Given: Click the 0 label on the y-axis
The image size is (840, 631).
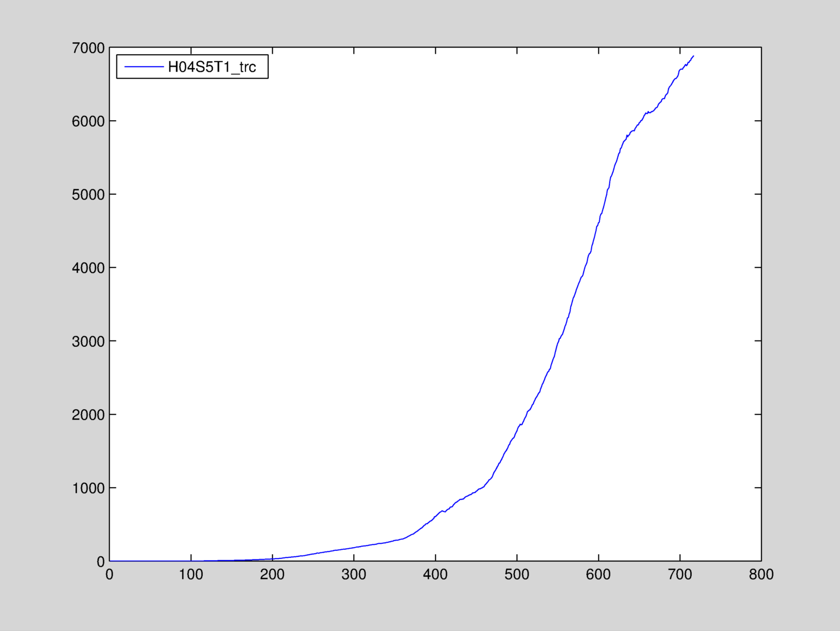Looking at the screenshot, I should (x=101, y=562).
